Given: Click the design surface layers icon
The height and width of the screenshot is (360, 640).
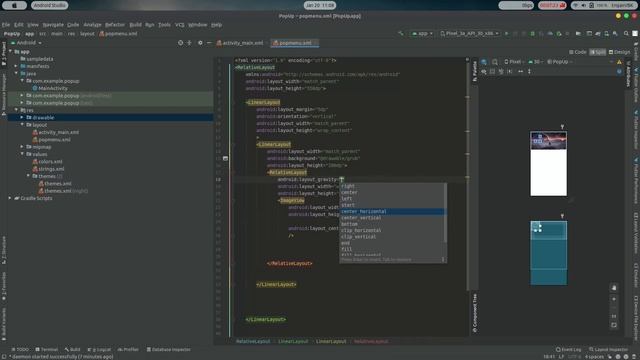Looking at the screenshot, I should [x=484, y=62].
